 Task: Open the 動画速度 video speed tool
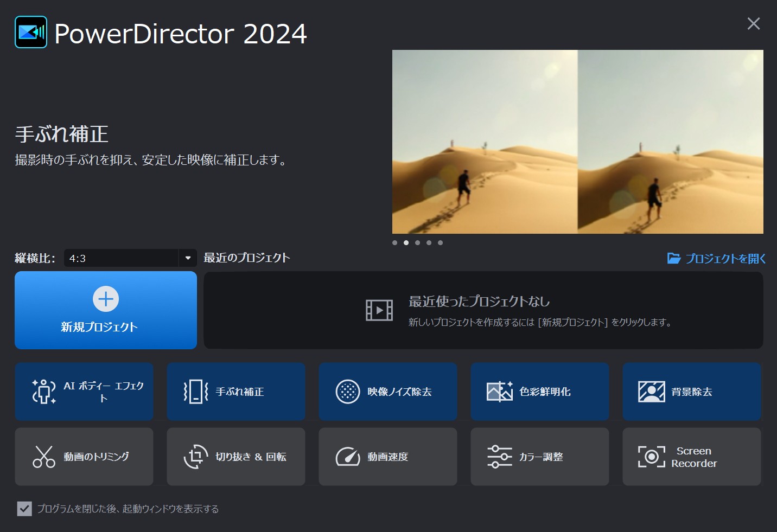[388, 457]
